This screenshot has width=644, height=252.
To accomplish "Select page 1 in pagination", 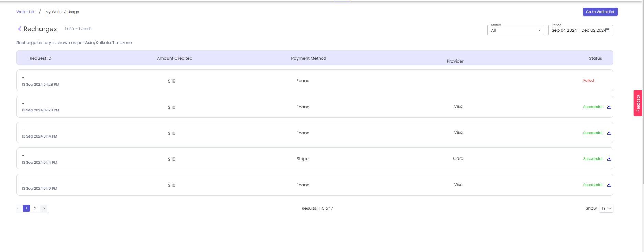I will pos(26,208).
